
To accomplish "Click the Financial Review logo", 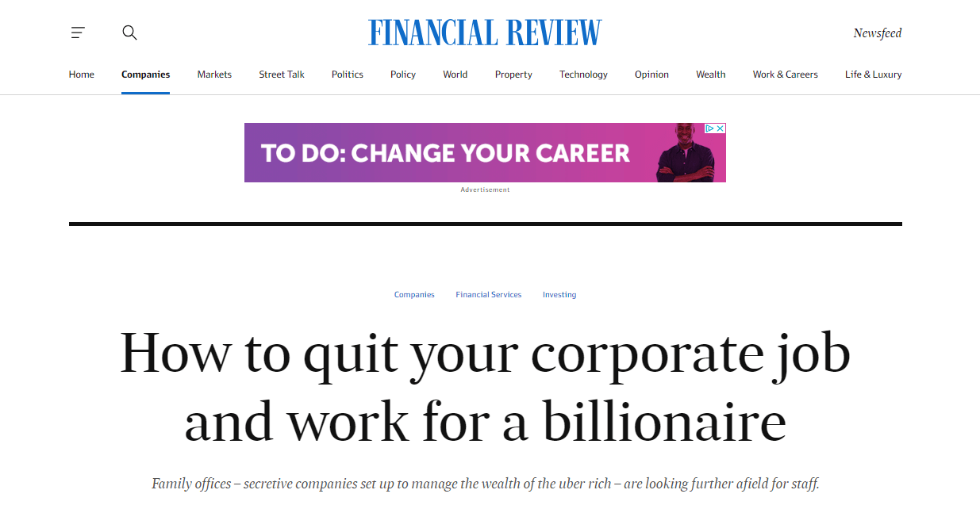I will coord(485,33).
